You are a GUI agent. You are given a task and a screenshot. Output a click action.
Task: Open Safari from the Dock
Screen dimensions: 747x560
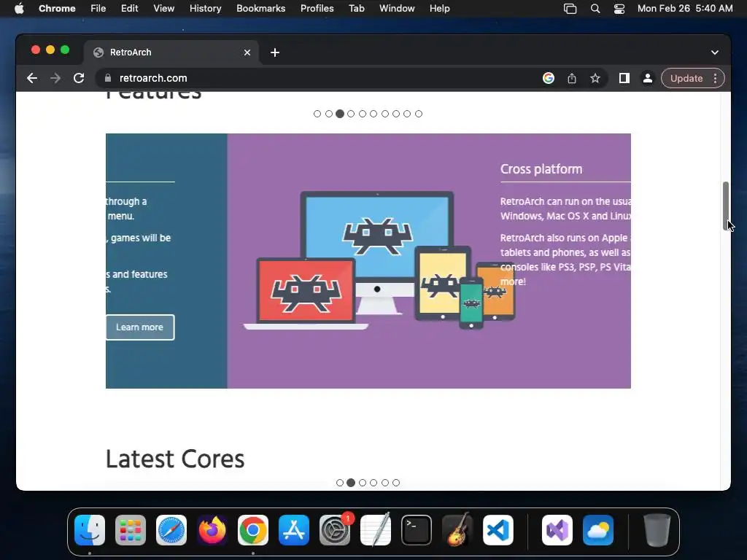[171, 530]
